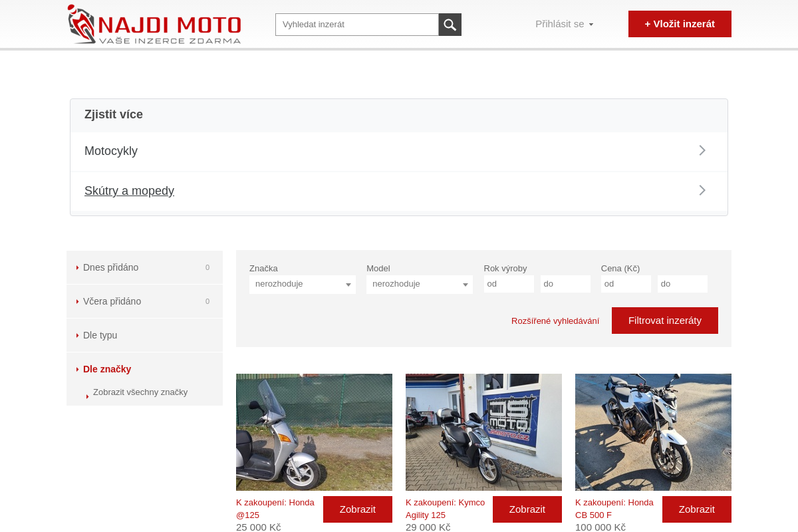Open the Honda @125 scooter thumbnail

coord(314,432)
